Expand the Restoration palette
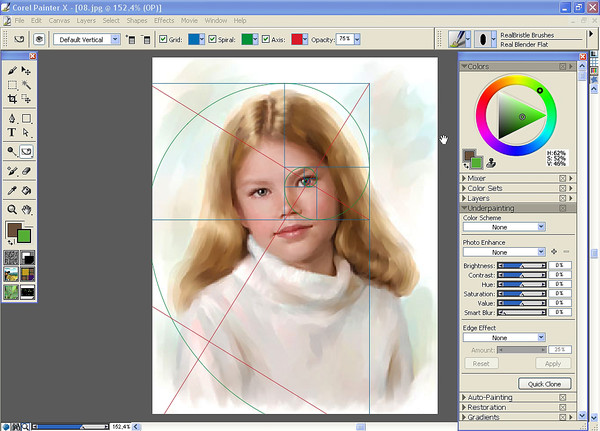The width and height of the screenshot is (600, 431). (x=464, y=407)
